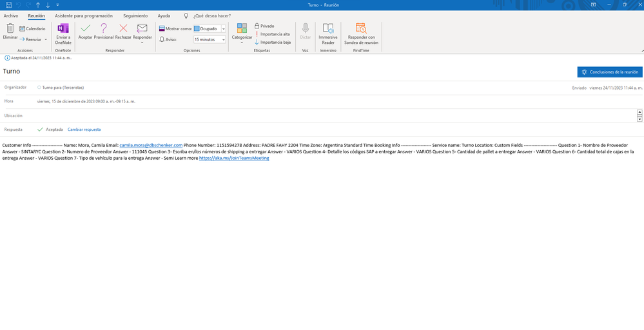Click the lightbulb Tell Me icon
The image size is (644, 330).
186,16
